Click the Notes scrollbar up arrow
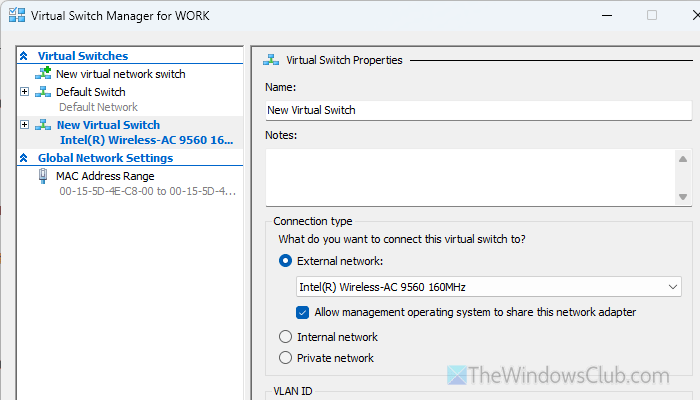Screen dimensions: 700x400 (683, 159)
